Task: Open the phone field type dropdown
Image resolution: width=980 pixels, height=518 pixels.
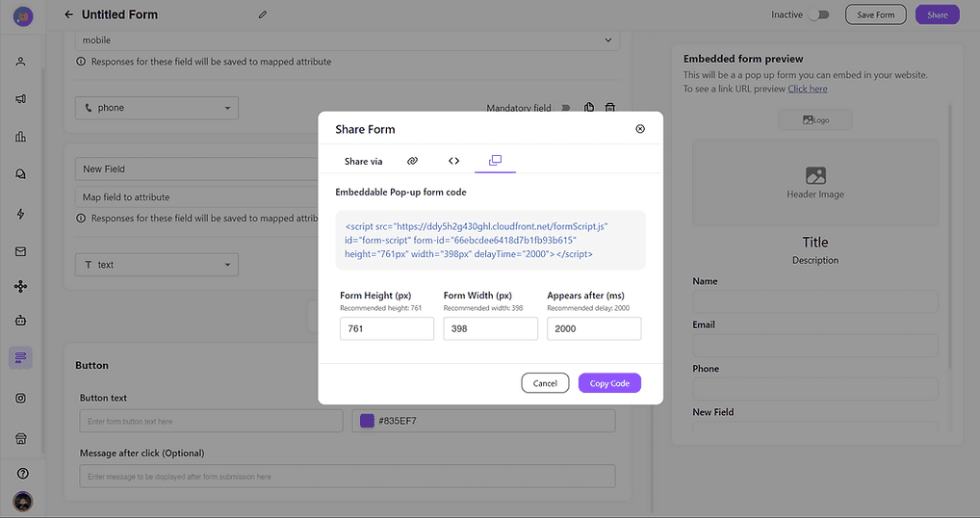Action: click(157, 108)
